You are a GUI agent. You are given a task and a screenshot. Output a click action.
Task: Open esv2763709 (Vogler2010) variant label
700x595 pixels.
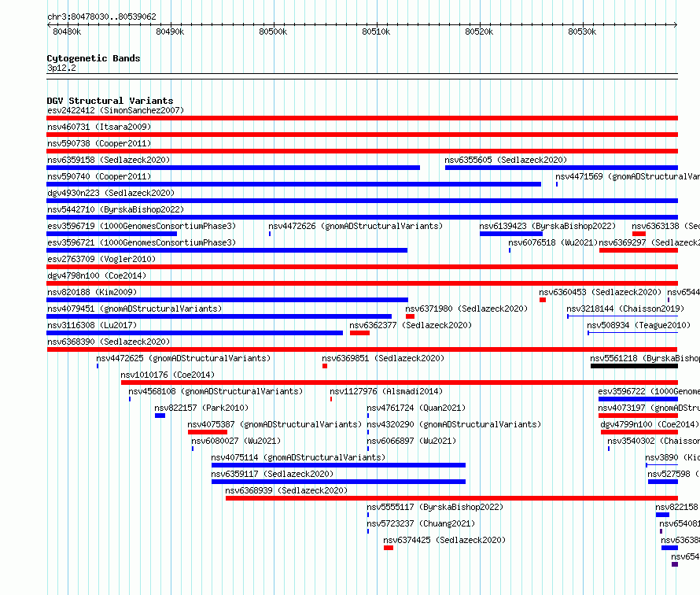101,259
